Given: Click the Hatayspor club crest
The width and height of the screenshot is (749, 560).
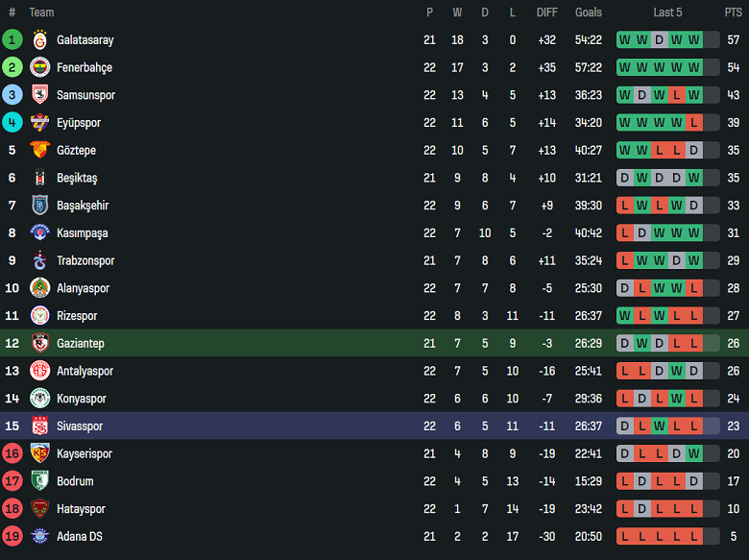Looking at the screenshot, I should point(39,509).
